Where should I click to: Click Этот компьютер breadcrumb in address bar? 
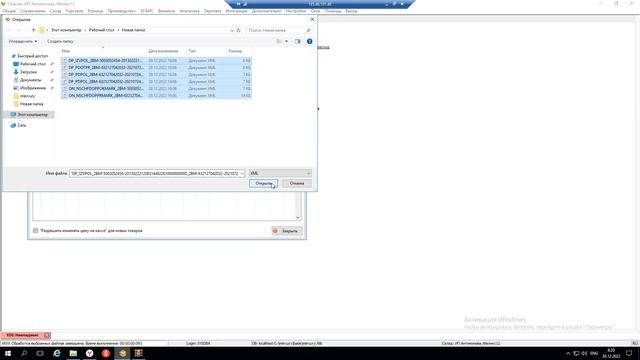tap(66, 30)
